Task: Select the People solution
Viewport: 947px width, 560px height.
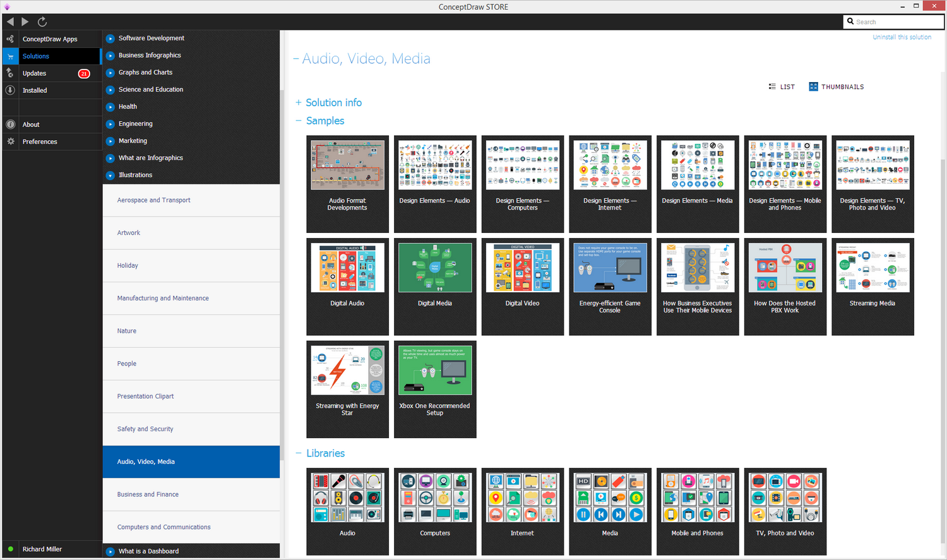Action: pyautogui.click(x=191, y=364)
